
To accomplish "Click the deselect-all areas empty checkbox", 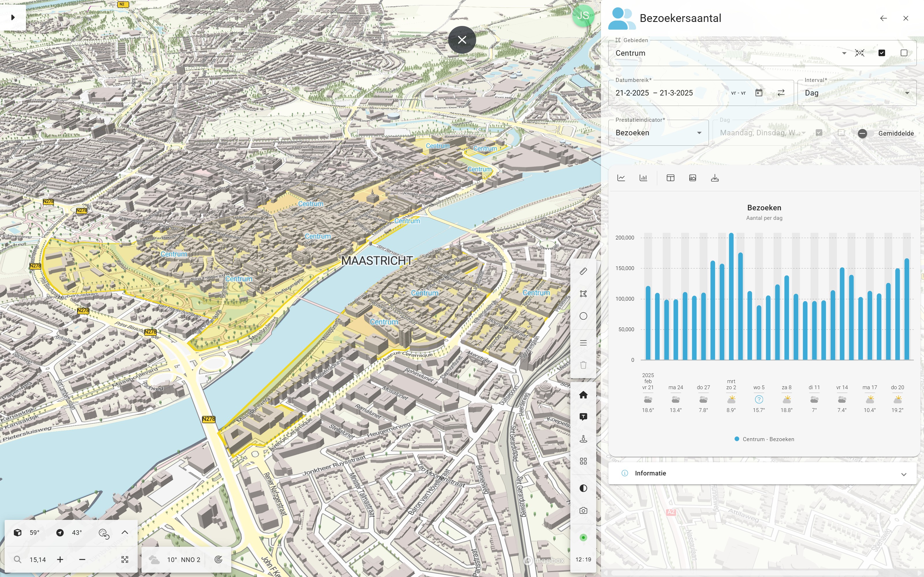I will pyautogui.click(x=904, y=53).
